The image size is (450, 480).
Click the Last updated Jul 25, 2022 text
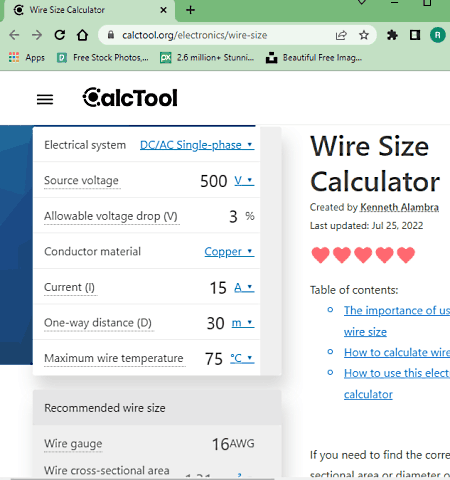click(366, 226)
